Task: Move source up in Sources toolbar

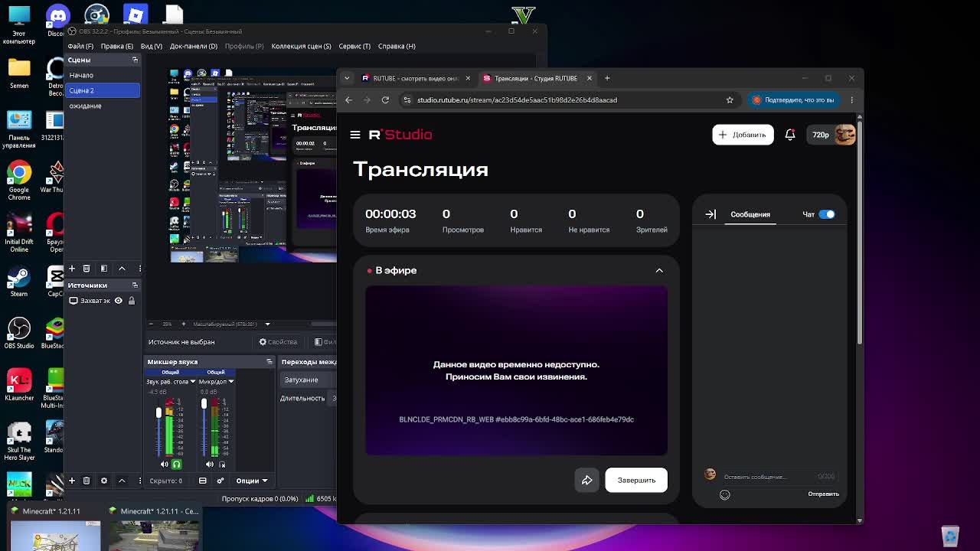Action: (122, 481)
